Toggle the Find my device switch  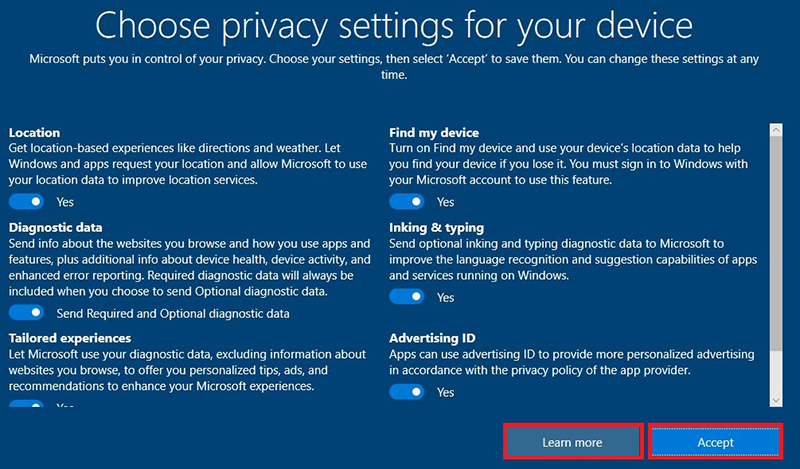coord(407,202)
